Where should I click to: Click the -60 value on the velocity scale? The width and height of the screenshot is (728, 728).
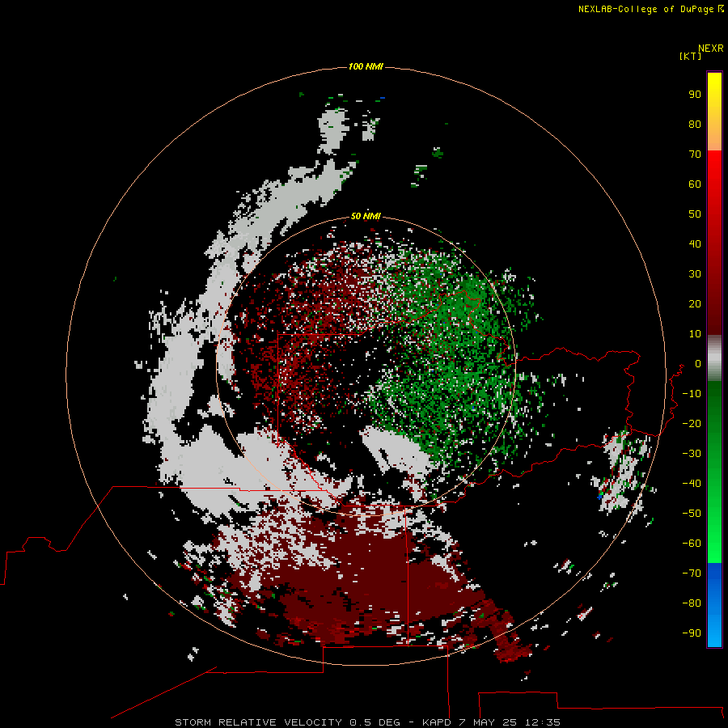click(692, 544)
